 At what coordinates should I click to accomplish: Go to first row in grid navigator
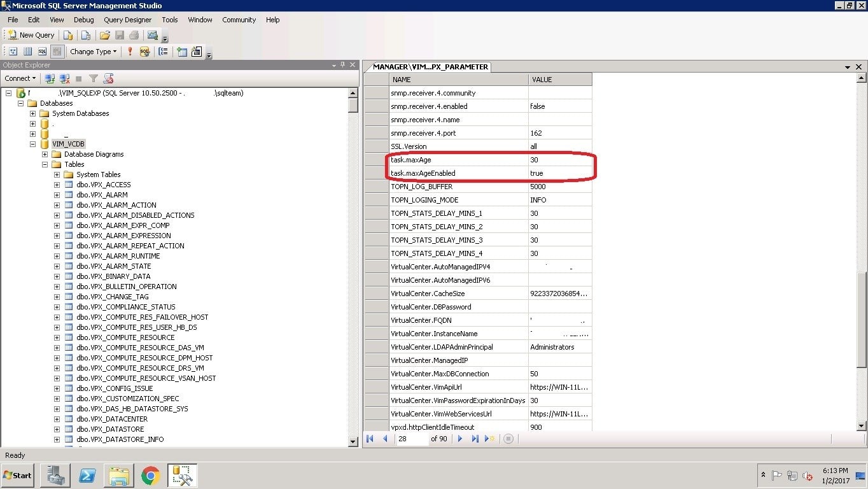[370, 439]
